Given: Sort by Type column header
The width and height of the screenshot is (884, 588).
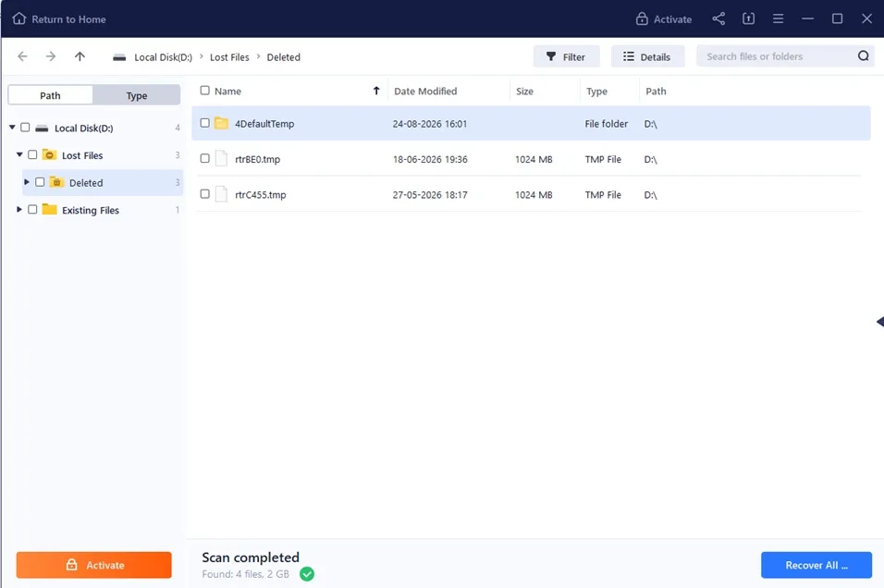Looking at the screenshot, I should click(596, 91).
